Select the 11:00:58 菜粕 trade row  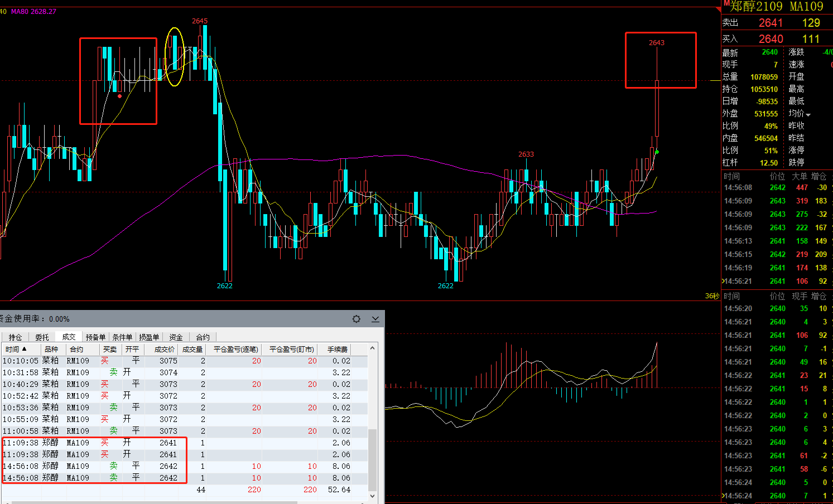[184, 431]
